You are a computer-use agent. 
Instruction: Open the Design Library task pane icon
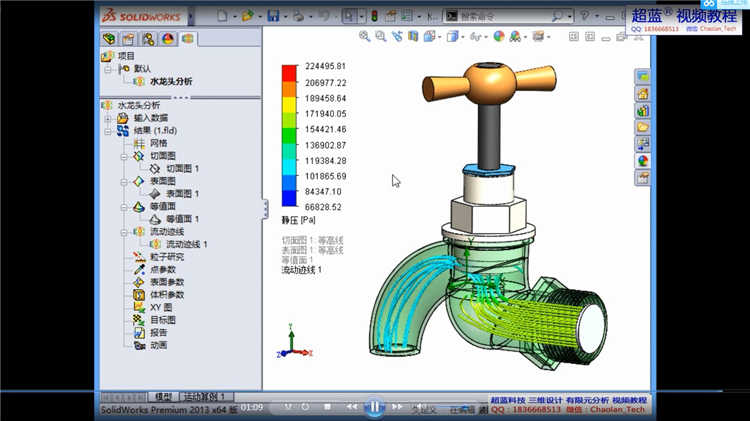pos(642,111)
